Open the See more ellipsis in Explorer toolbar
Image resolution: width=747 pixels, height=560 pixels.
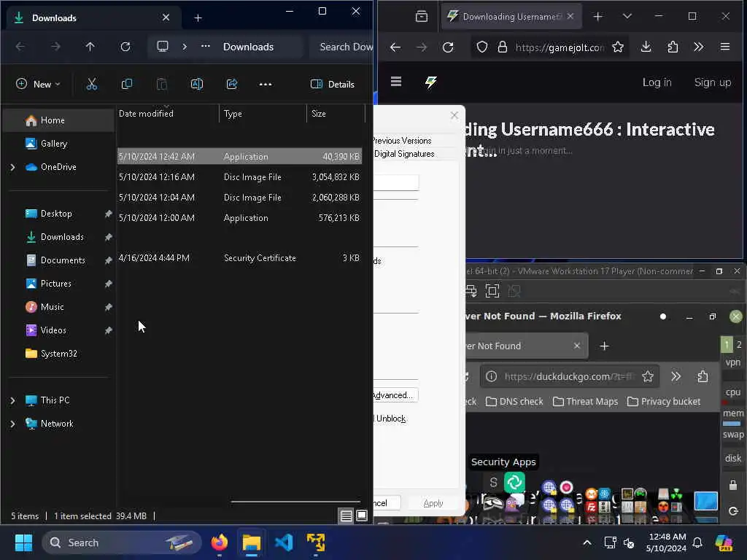266,85
